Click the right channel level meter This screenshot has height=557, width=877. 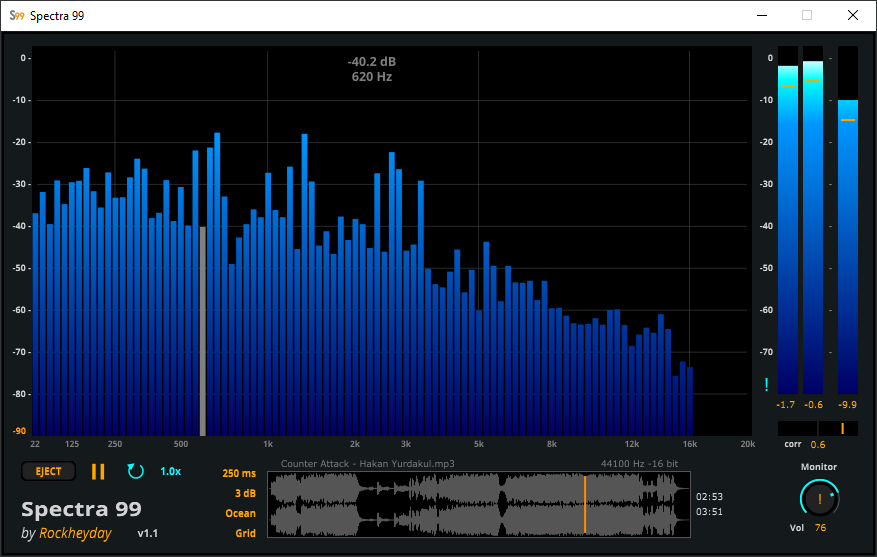point(813,228)
